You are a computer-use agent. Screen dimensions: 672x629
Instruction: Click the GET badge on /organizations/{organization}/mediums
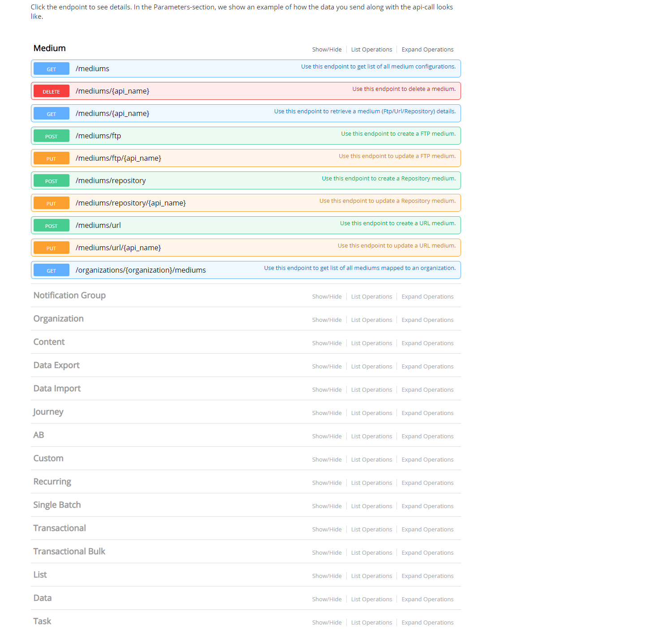(x=51, y=270)
